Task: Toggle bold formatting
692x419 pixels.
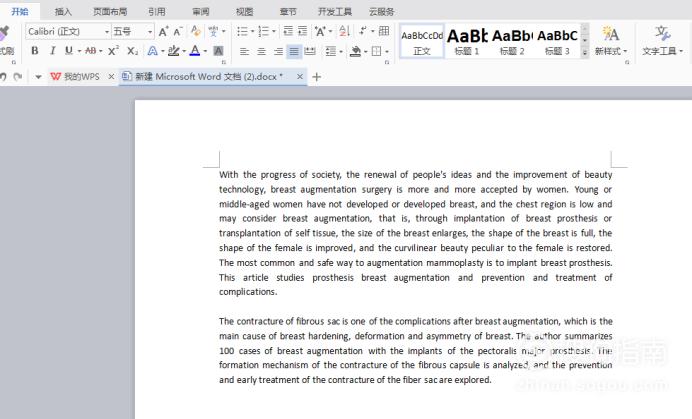Action: click(34, 51)
